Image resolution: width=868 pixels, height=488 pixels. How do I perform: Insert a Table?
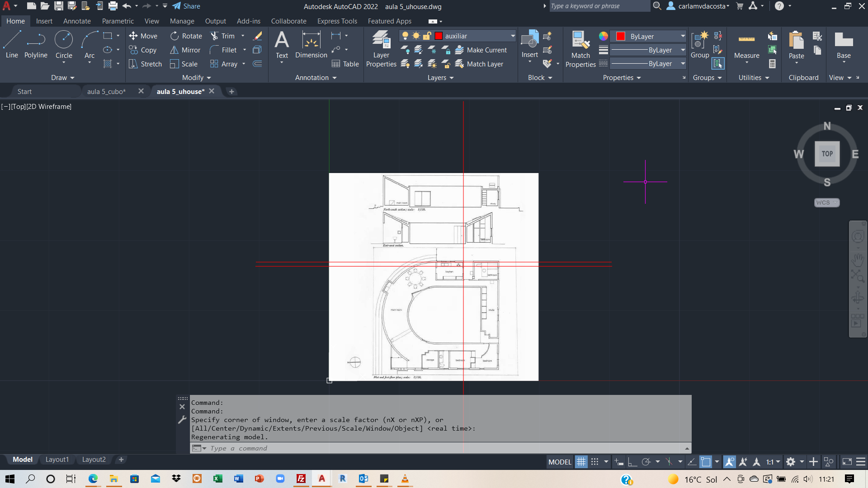[345, 64]
